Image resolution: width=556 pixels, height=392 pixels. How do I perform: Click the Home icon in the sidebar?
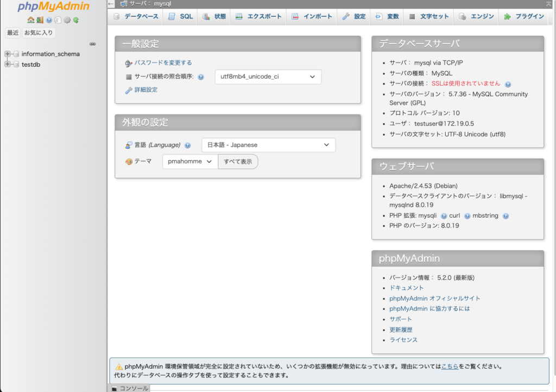tap(31, 20)
